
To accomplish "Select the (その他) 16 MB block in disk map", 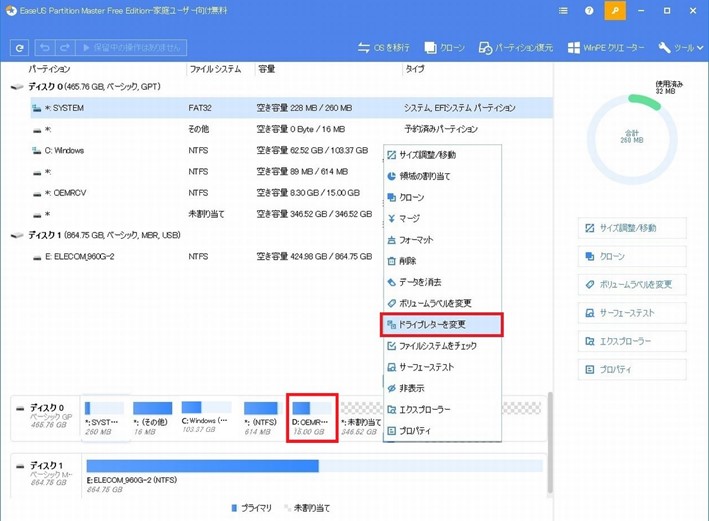I will 152,418.
